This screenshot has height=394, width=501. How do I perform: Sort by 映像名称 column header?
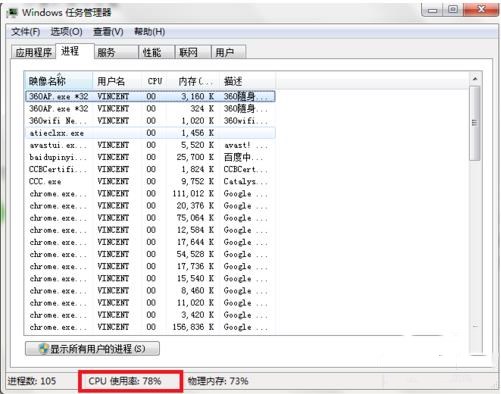coord(58,81)
